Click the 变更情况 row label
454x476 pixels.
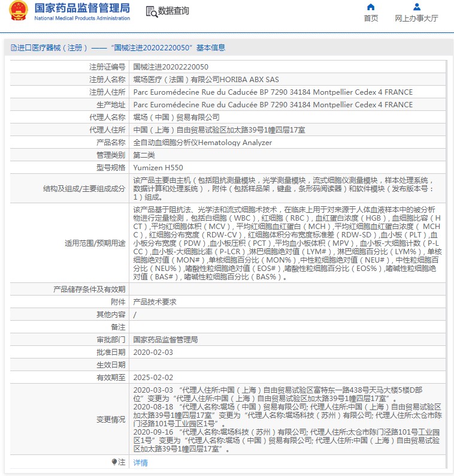[x=111, y=419]
